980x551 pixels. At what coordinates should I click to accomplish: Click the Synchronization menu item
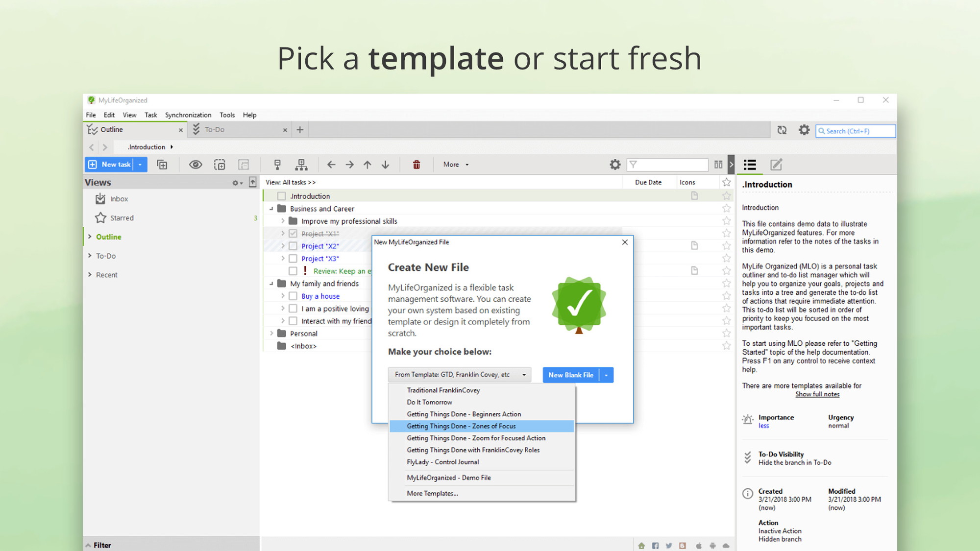tap(189, 115)
